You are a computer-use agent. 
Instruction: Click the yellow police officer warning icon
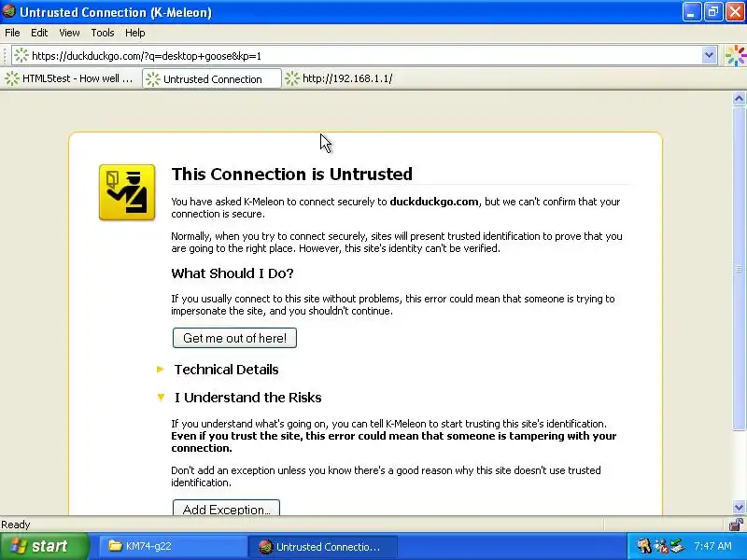point(127,192)
